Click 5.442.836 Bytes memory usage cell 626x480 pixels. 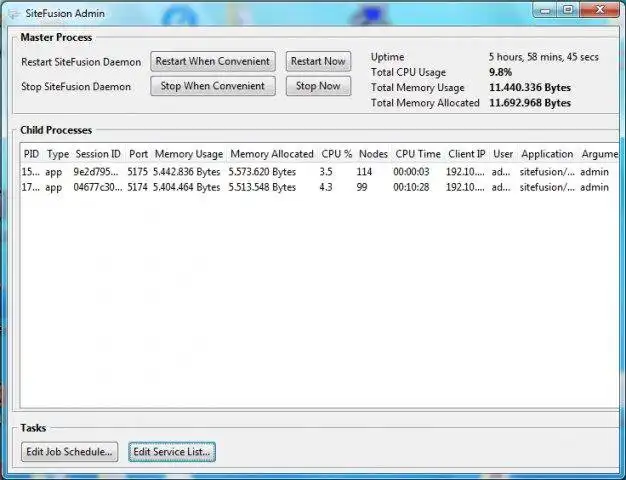pyautogui.click(x=186, y=172)
